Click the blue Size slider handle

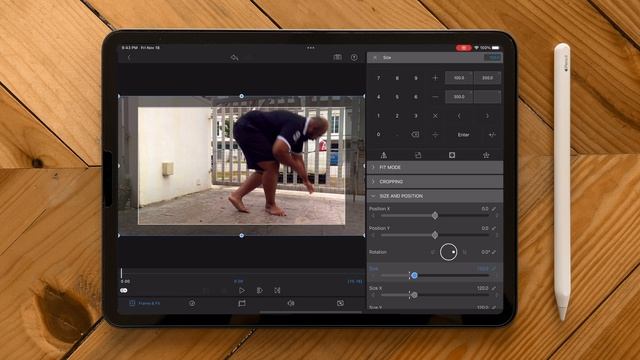tap(414, 276)
